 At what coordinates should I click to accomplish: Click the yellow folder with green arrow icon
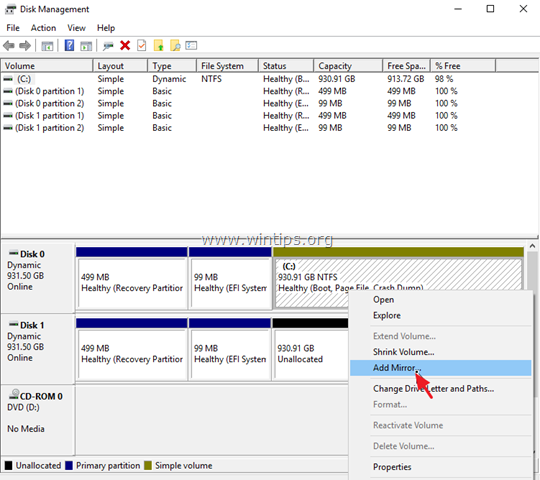158,45
